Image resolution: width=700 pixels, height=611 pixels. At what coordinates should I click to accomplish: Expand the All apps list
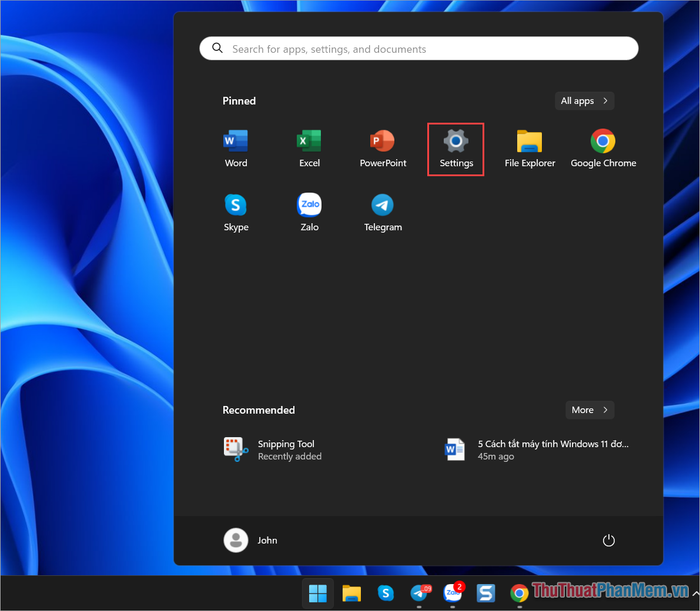pos(584,101)
